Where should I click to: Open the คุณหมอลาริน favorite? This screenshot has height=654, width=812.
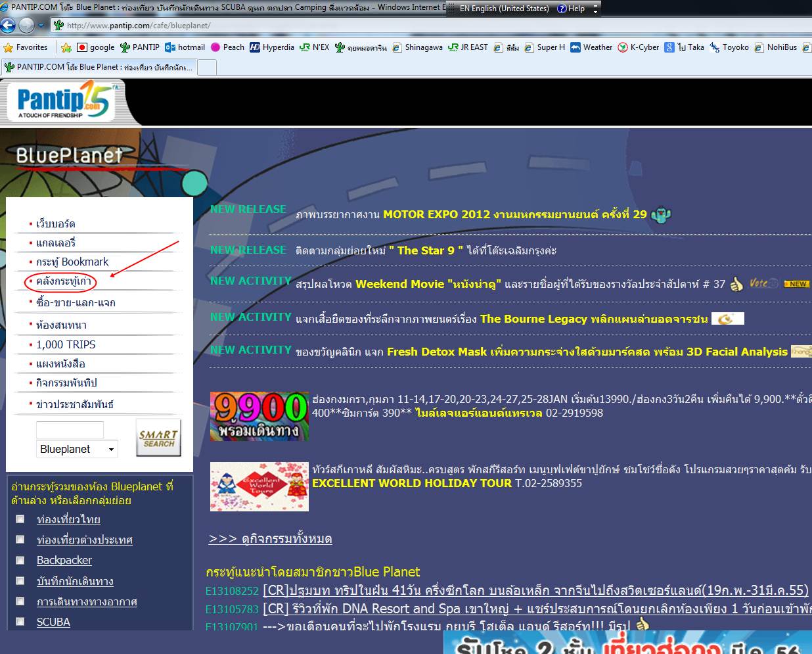coord(361,47)
